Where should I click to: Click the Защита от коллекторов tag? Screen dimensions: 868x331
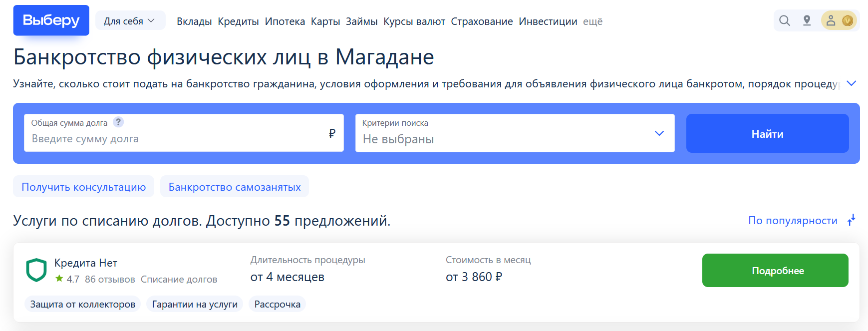click(x=83, y=304)
